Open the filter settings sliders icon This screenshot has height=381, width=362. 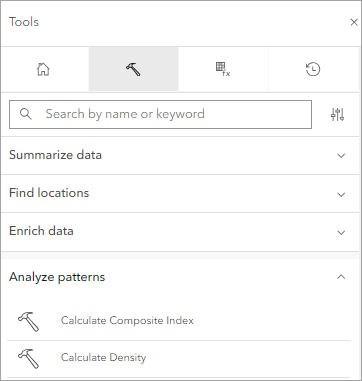(x=337, y=114)
